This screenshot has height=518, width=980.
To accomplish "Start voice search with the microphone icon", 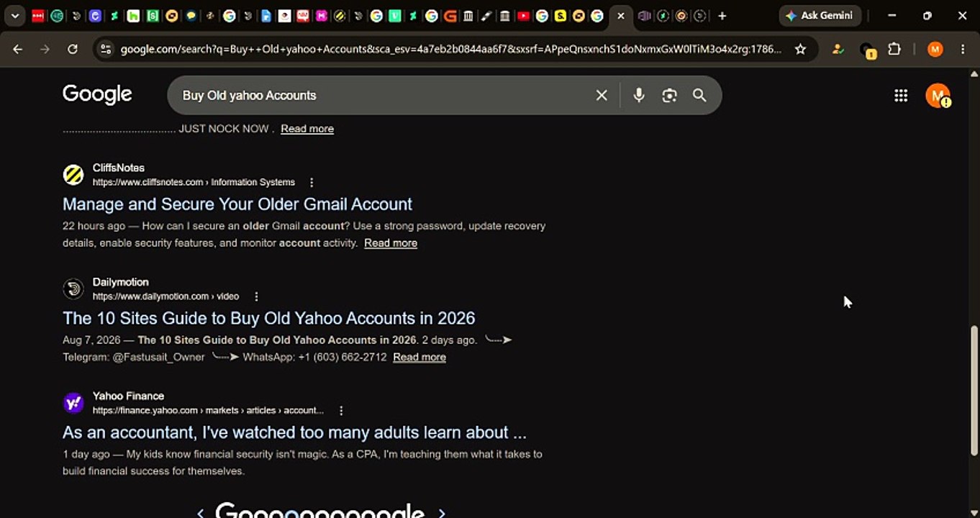I will [639, 95].
